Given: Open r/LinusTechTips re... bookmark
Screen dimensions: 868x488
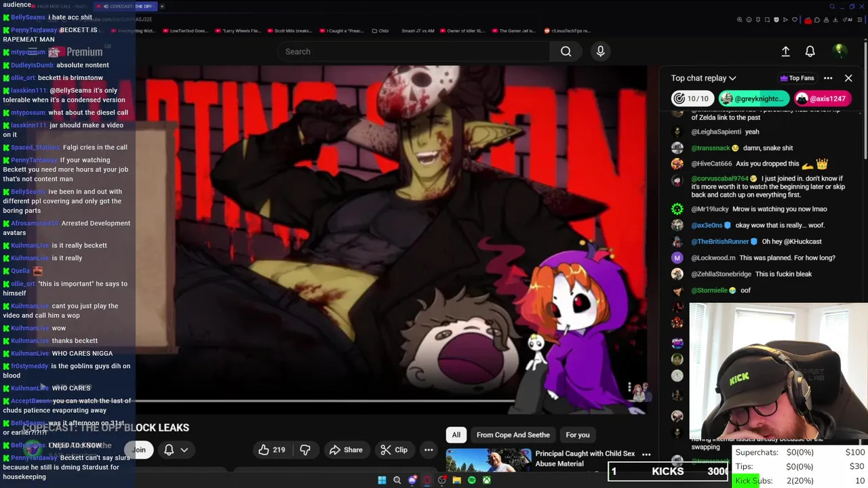Looking at the screenshot, I should coord(567,30).
